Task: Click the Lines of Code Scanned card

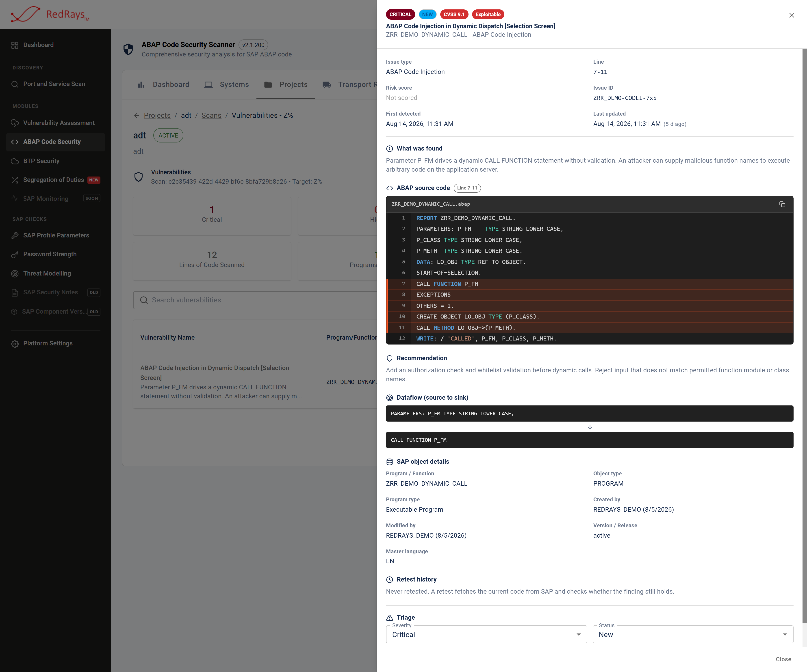Action: pyautogui.click(x=212, y=261)
